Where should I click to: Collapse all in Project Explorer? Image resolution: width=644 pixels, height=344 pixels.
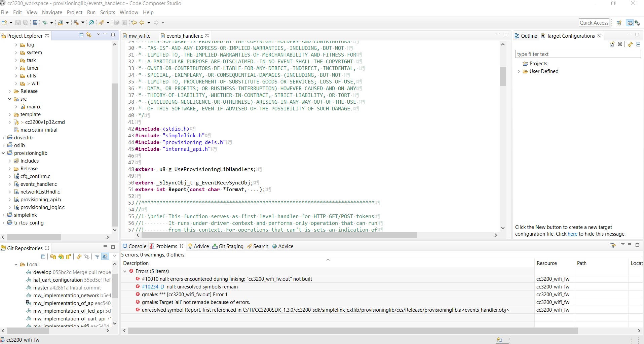click(x=81, y=35)
